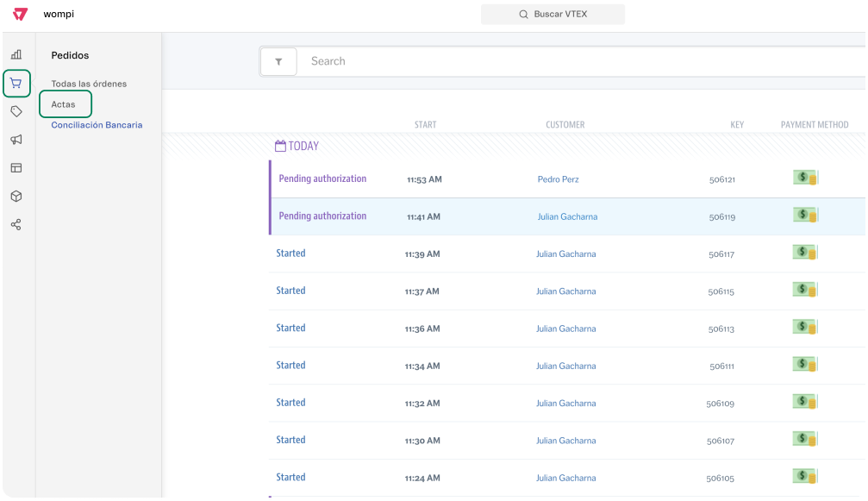Screen dimensions: 868x501
Task: Open the promotions tag sidebar icon
Action: (x=16, y=111)
